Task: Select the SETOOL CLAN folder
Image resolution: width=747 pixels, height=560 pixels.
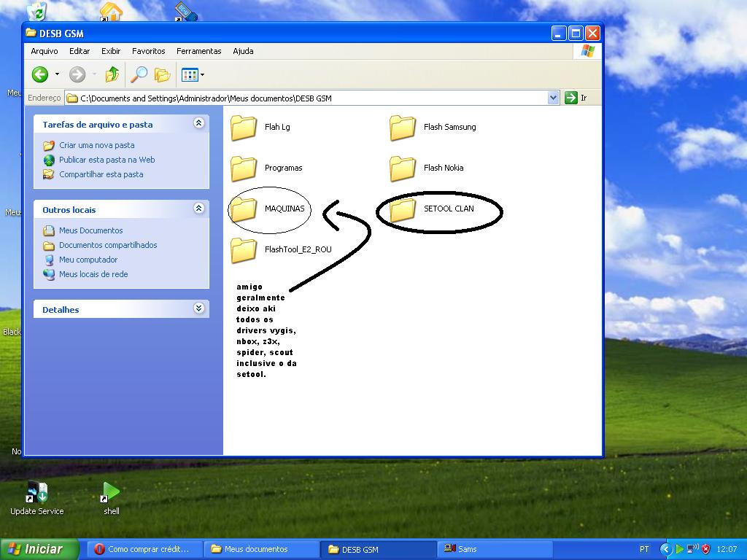Action: click(432, 209)
